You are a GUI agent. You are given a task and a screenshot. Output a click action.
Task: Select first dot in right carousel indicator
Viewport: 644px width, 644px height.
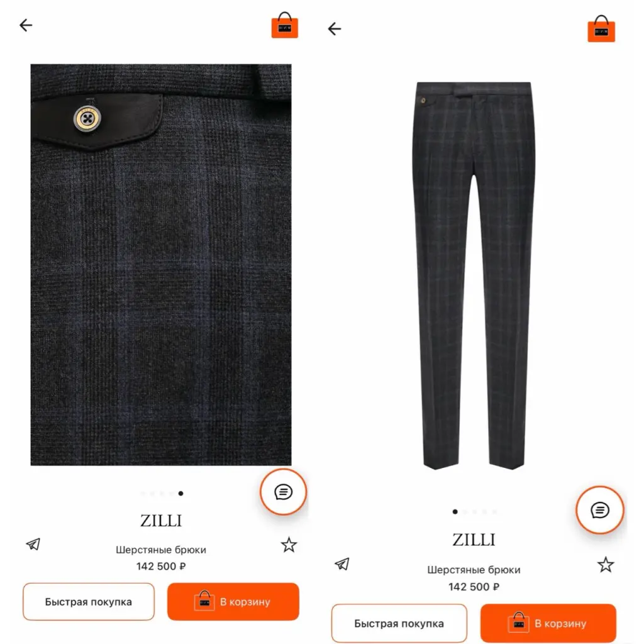455,512
